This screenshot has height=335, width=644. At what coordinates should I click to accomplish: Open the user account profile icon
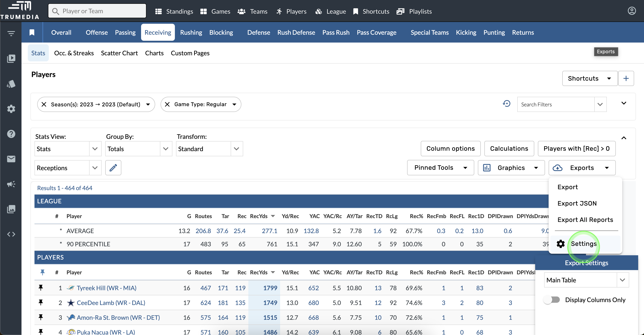pyautogui.click(x=631, y=11)
